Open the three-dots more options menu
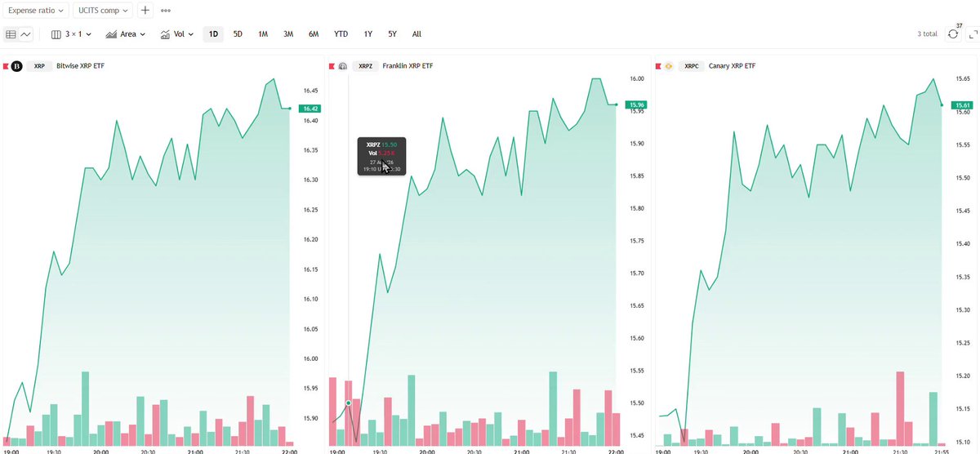This screenshot has width=980, height=454. [x=166, y=11]
